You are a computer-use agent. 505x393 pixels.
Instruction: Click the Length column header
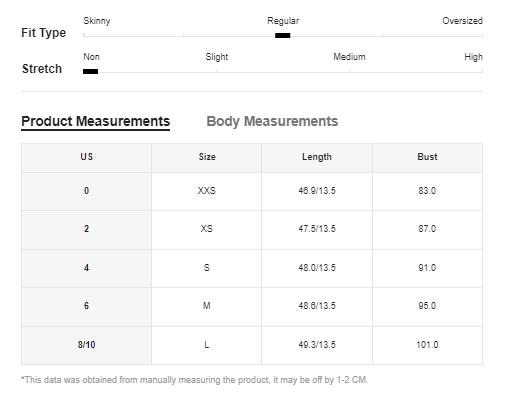pyautogui.click(x=317, y=157)
